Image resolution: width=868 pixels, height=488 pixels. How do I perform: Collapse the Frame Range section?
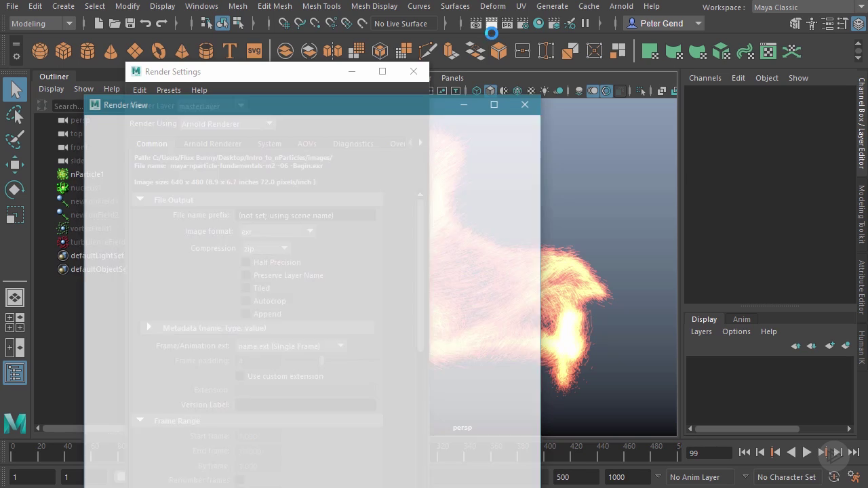140,420
